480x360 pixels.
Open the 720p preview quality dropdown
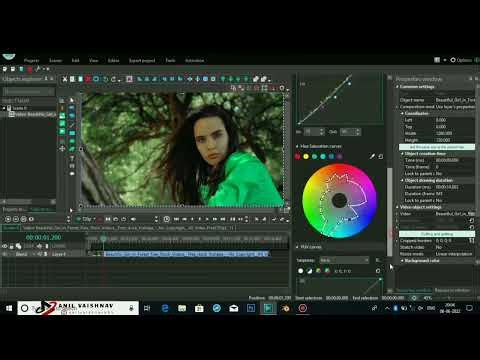click(x=89, y=219)
